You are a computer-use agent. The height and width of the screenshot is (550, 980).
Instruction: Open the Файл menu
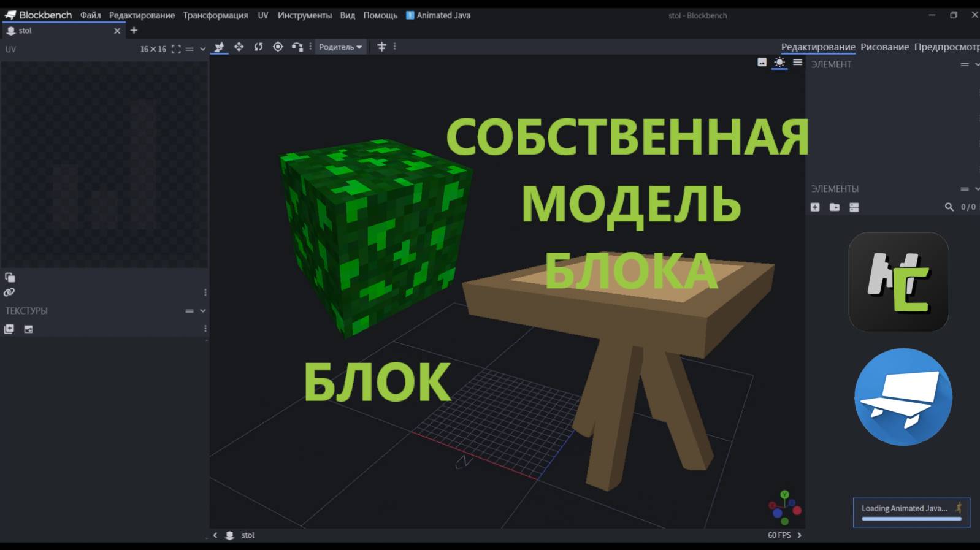point(90,15)
